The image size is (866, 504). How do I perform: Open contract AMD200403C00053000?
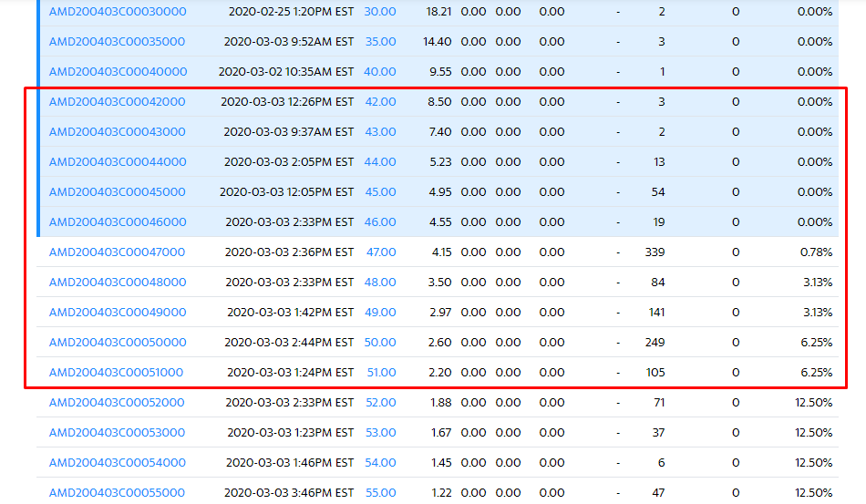coord(117,433)
